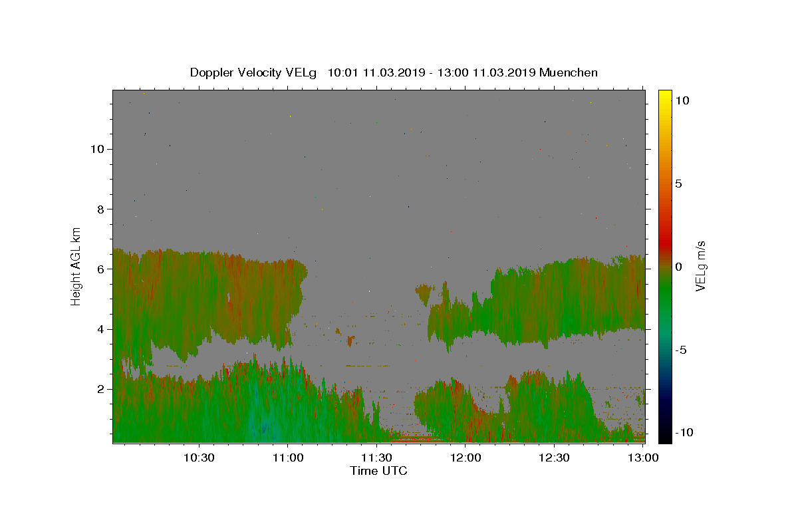
Task: Click the '10:30' time tick label
Action: click(x=198, y=458)
